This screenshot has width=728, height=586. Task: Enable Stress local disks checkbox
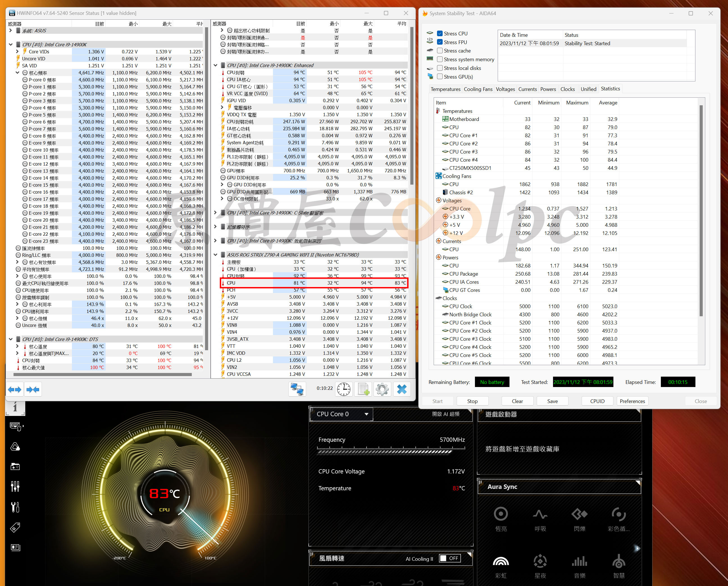tap(440, 68)
